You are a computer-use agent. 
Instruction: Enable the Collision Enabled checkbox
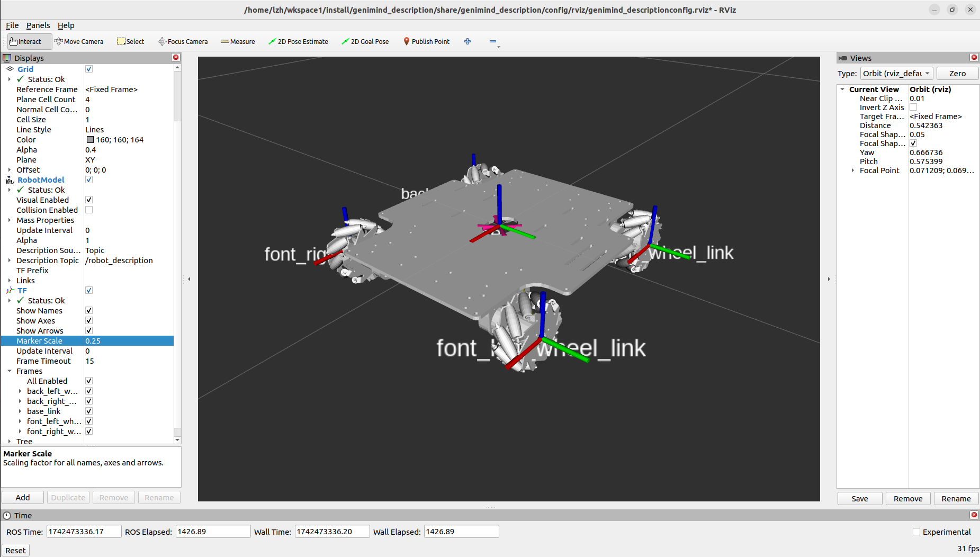click(x=89, y=210)
